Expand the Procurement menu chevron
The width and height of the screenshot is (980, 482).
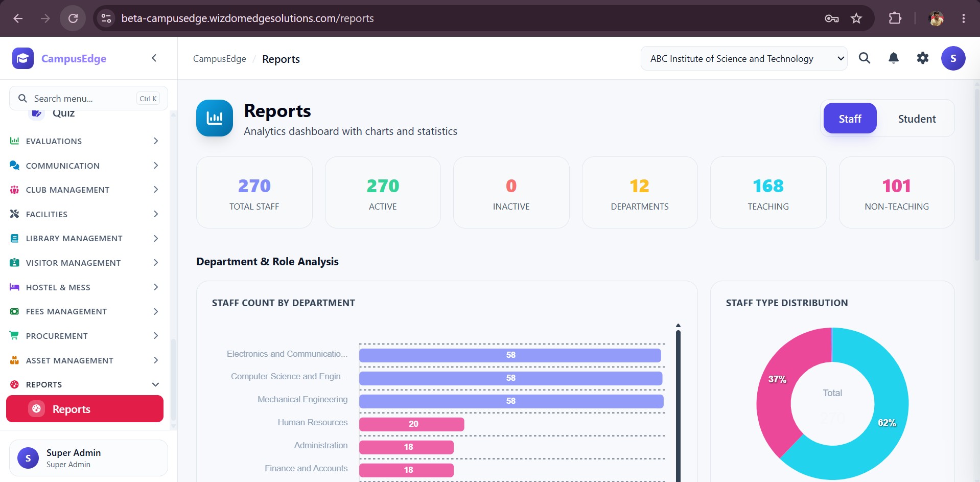click(156, 335)
